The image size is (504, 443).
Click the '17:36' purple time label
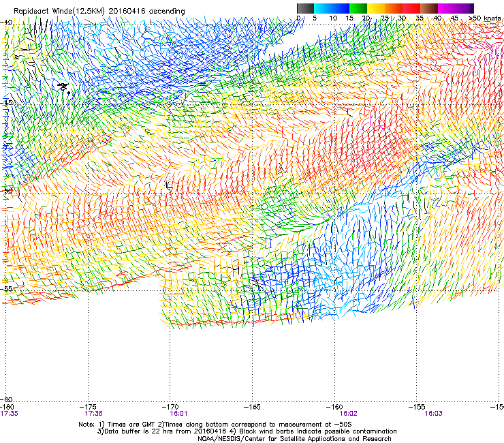tap(93, 414)
